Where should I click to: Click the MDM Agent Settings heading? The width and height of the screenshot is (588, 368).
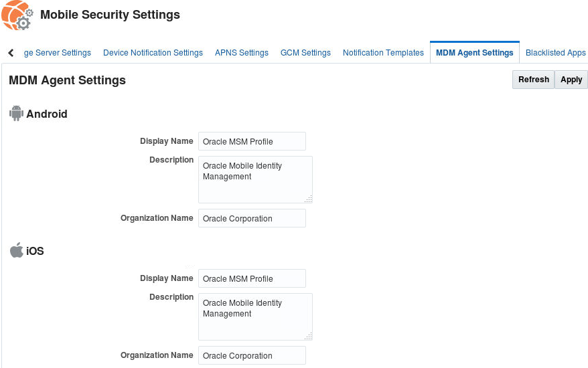coord(67,80)
